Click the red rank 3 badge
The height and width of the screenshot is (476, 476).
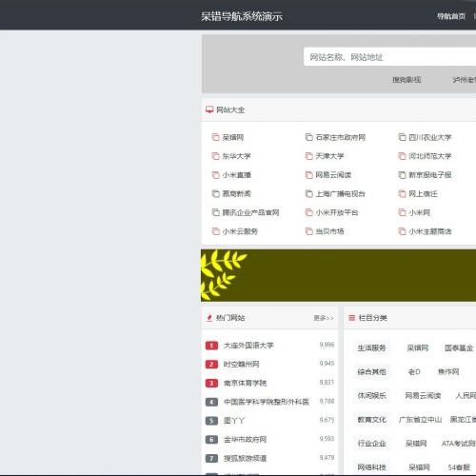tap(211, 383)
